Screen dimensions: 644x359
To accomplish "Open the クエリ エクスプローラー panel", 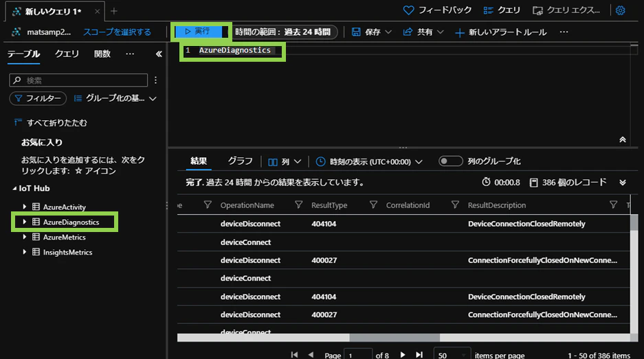I will point(566,10).
